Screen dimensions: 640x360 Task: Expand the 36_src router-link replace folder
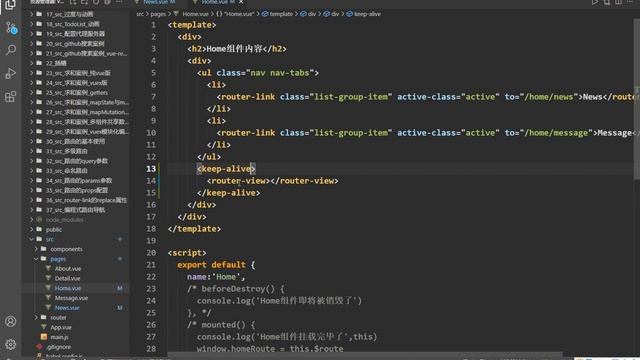click(x=31, y=200)
